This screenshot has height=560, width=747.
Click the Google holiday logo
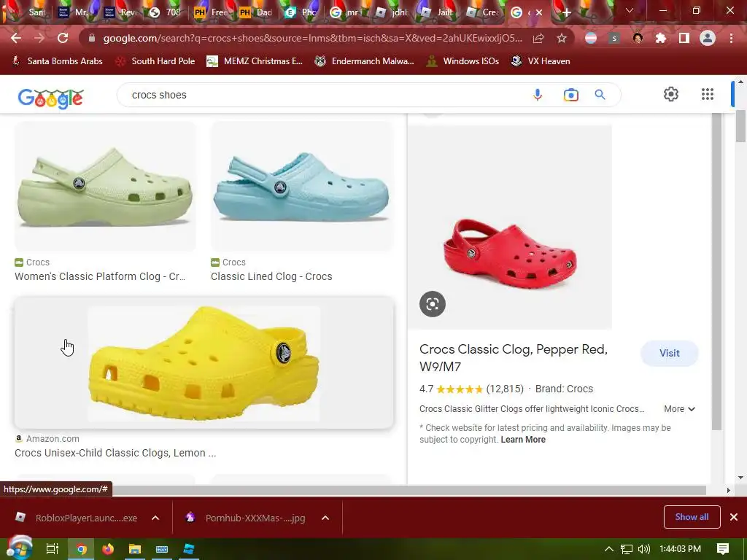click(50, 98)
